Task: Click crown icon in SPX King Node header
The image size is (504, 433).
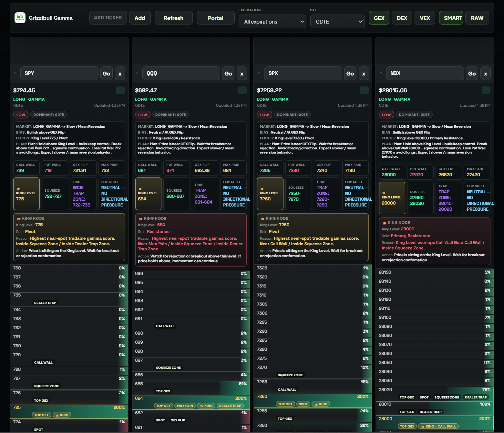Action: 262,219
